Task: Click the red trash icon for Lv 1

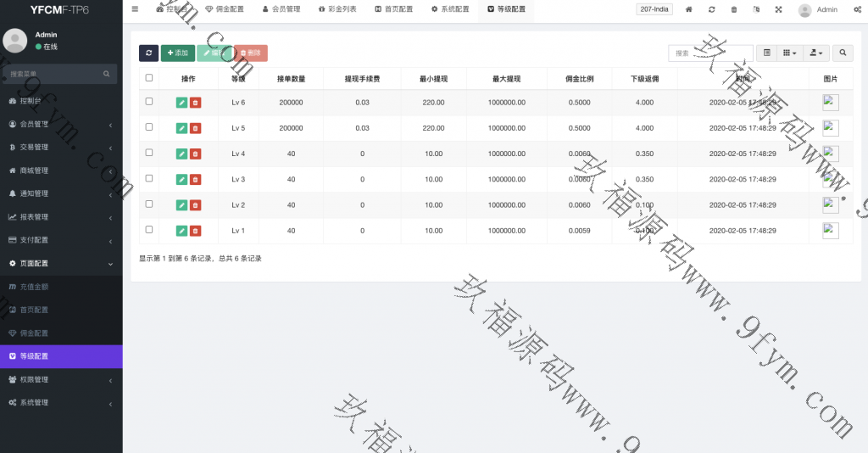Action: 195,231
